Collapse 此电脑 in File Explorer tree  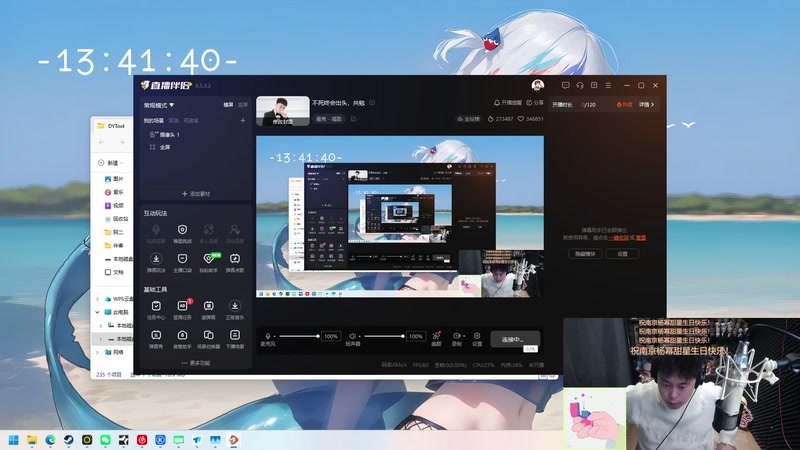click(97, 312)
